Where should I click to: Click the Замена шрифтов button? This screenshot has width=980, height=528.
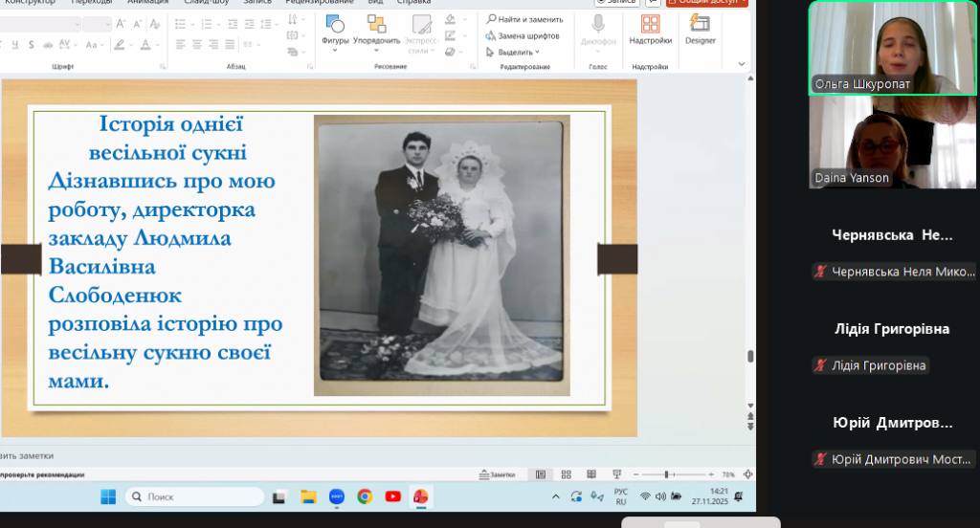pos(523,35)
